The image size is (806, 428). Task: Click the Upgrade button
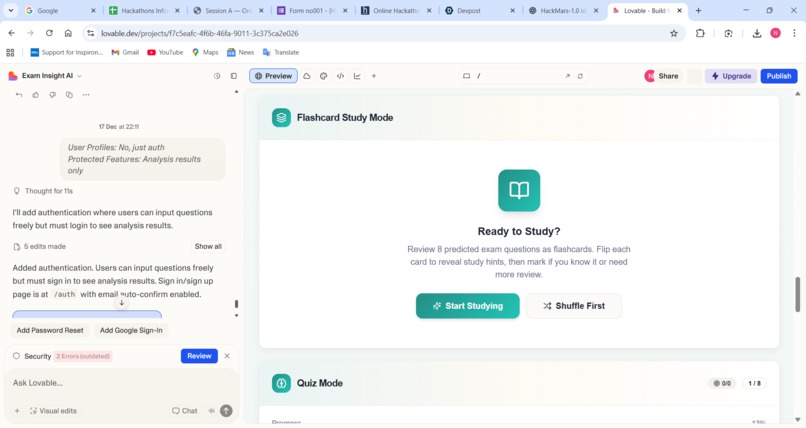(x=731, y=76)
